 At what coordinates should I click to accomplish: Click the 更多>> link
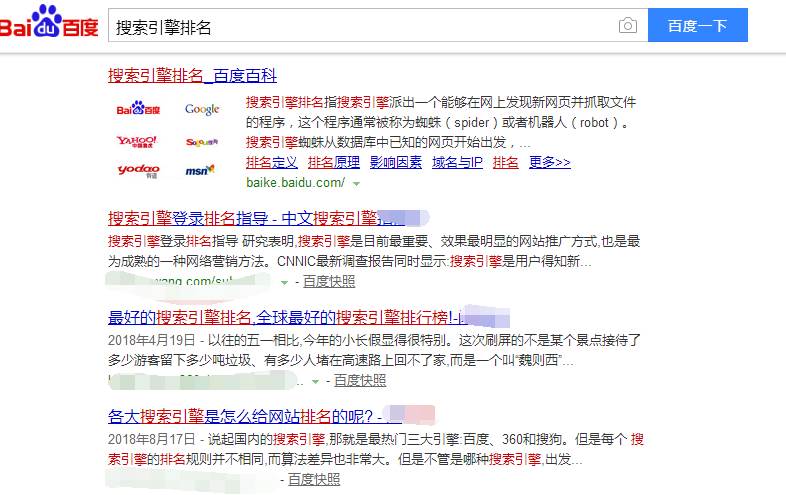[x=549, y=162]
